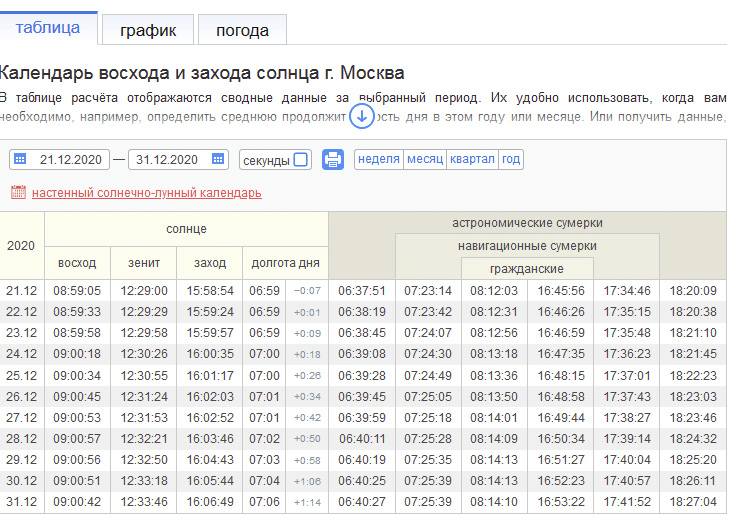This screenshot has width=737, height=521.
Task: Click day length change −0:07
Action: point(307,291)
